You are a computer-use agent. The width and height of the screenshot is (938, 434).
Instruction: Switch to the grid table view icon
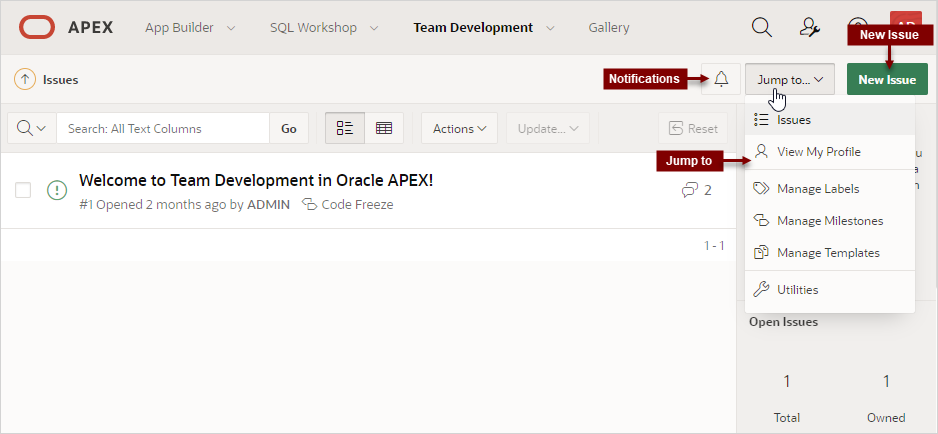tap(384, 128)
